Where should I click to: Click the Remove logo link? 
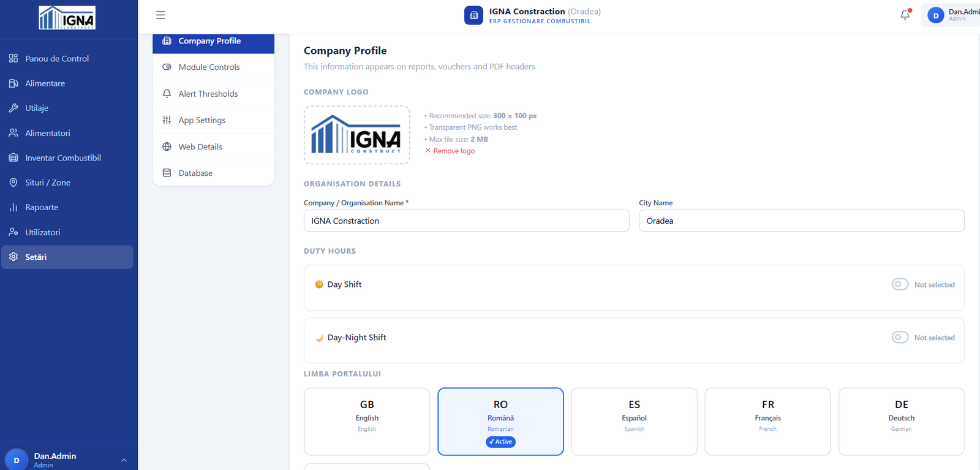coord(454,151)
